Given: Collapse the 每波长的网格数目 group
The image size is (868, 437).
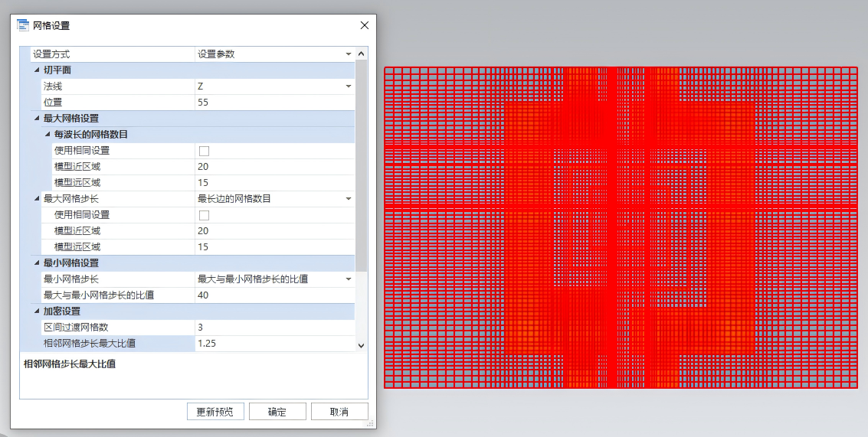Looking at the screenshot, I should coord(47,135).
